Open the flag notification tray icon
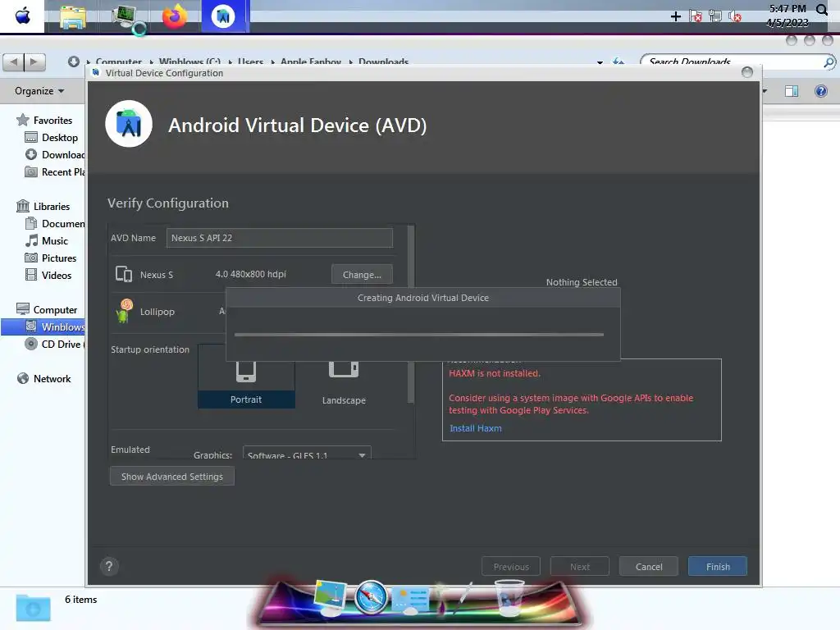Image resolution: width=840 pixels, height=630 pixels. click(696, 16)
